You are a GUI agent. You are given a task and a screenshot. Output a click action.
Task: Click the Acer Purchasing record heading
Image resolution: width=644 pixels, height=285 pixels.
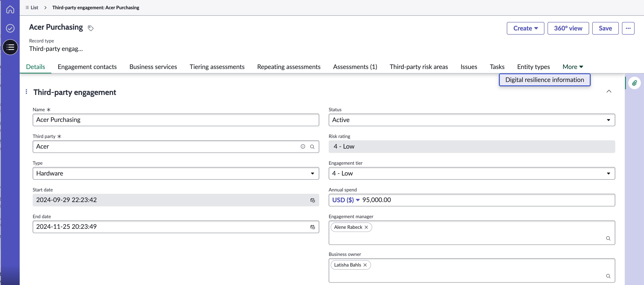[x=56, y=27]
